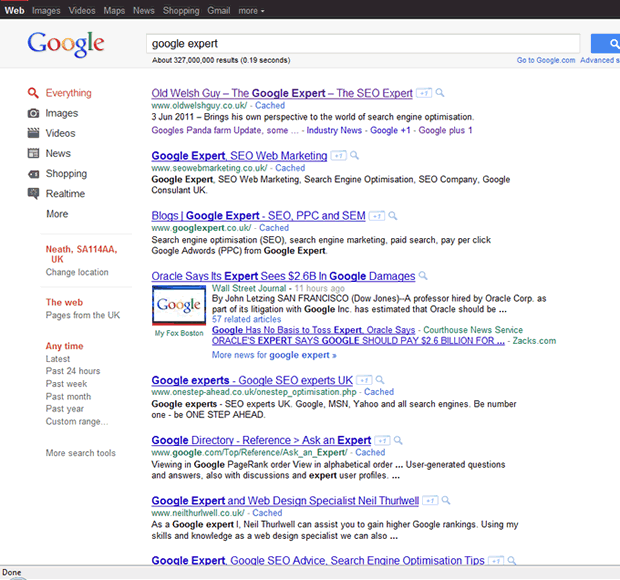Open Cached link for neilthurlwell.co.uk

267,513
